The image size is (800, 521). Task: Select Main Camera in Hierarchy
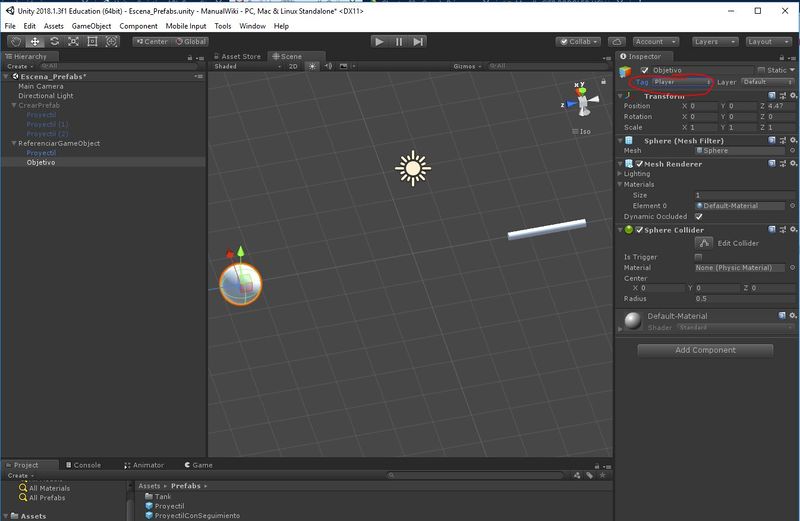click(41, 86)
